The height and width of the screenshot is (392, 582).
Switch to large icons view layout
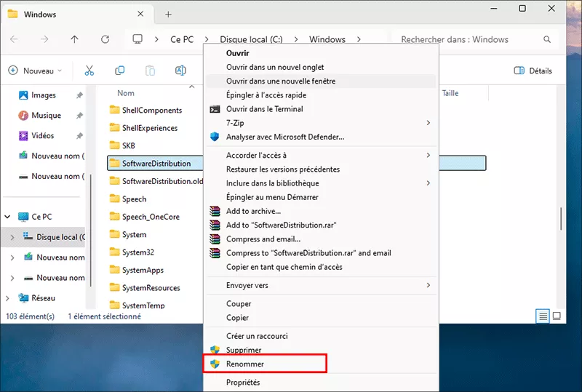[557, 316]
